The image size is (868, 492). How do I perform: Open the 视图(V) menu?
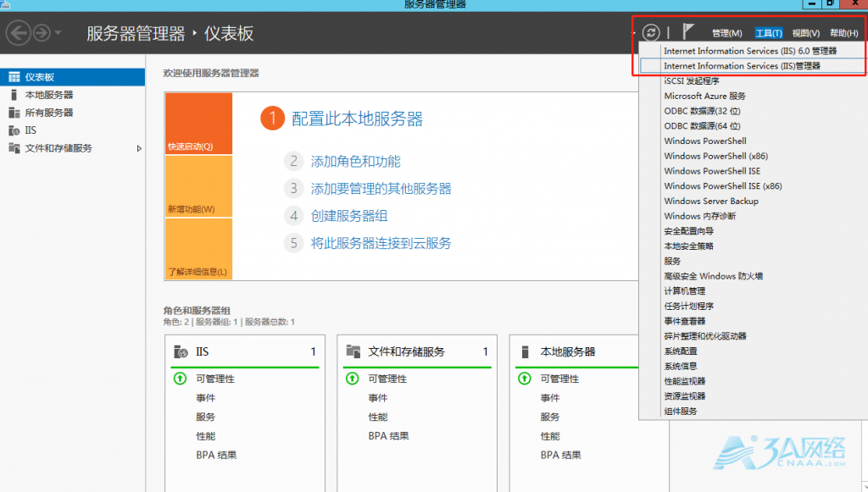click(805, 33)
